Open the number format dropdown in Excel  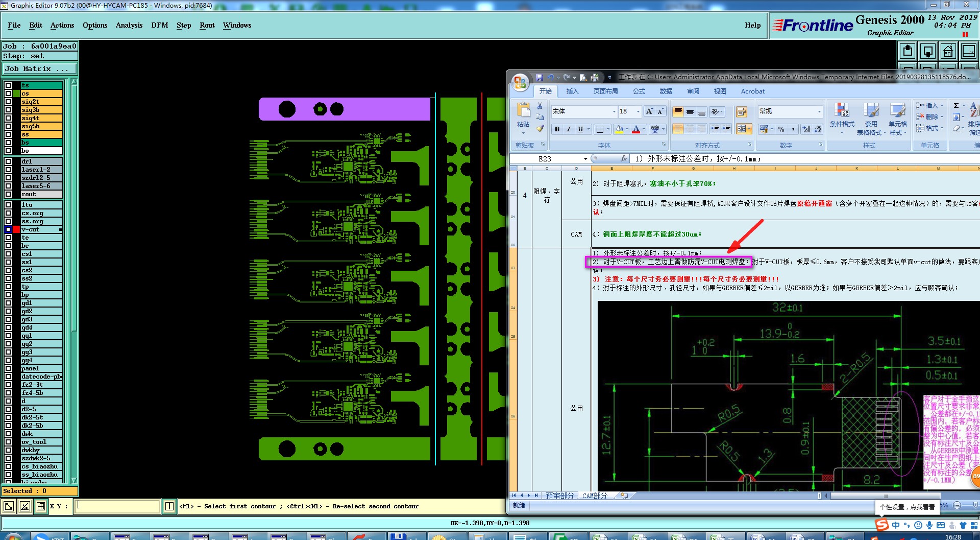(x=819, y=111)
